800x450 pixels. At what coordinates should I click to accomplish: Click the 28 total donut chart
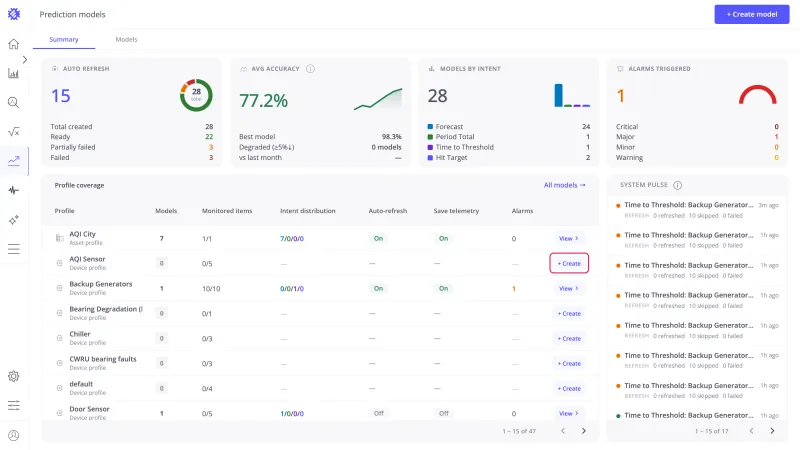[196, 95]
